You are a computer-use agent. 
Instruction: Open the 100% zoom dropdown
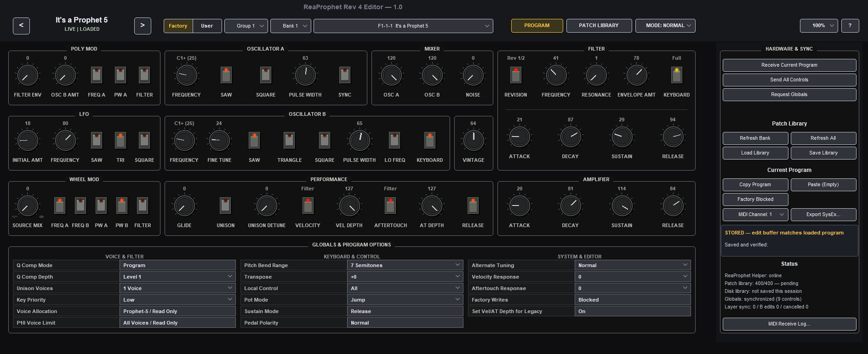point(819,26)
